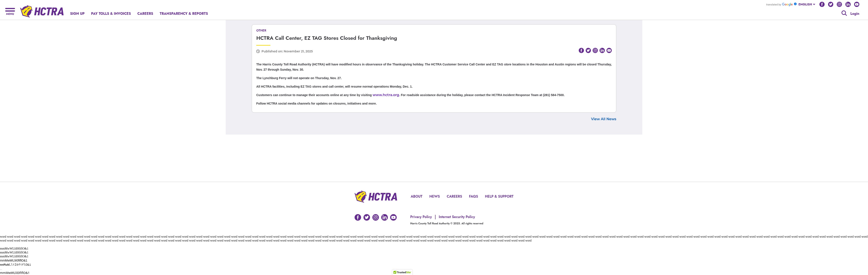This screenshot has width=868, height=275.
Task: Open article's YouTube icon
Action: (609, 51)
